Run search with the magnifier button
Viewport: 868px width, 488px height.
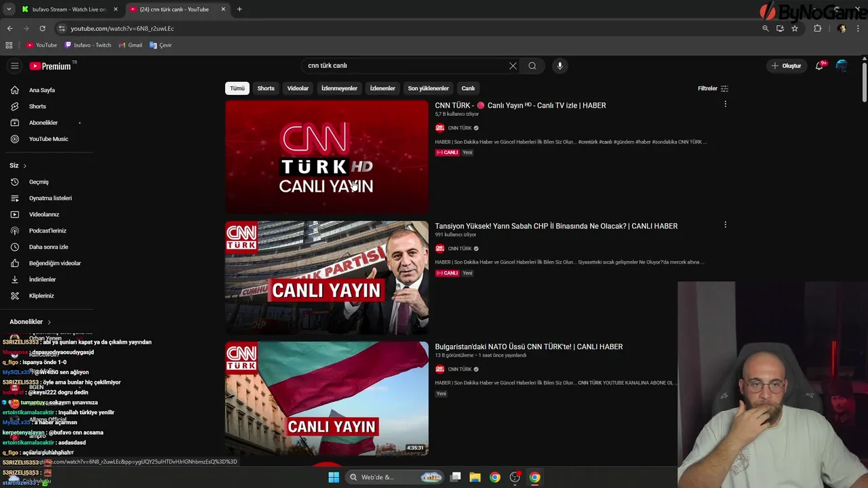pos(532,66)
